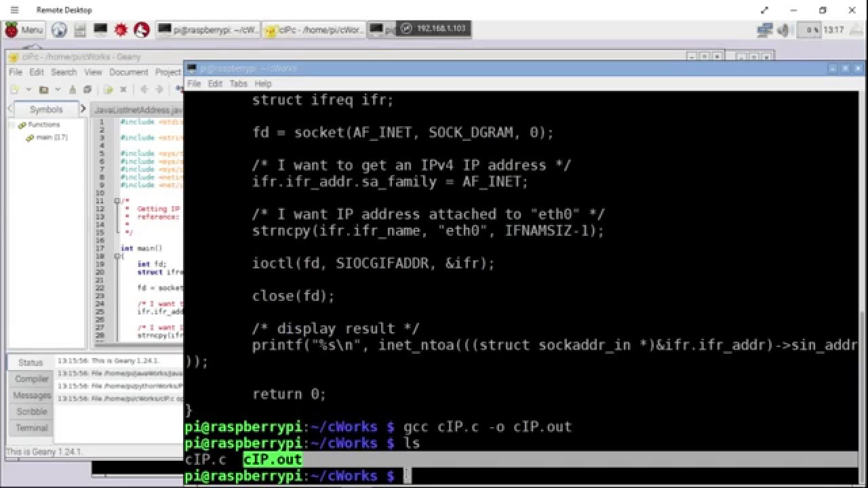The width and height of the screenshot is (868, 488).
Task: Open the Raspberry Pi Menu button
Action: [x=24, y=30]
